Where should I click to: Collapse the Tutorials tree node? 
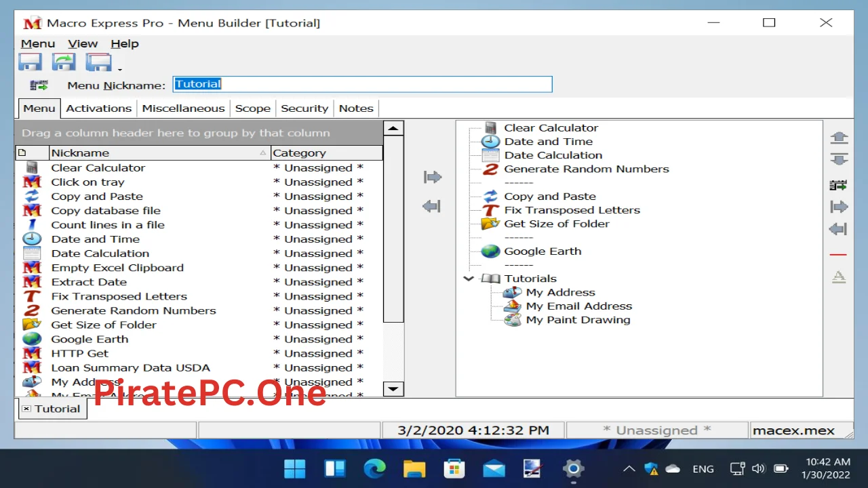469,279
